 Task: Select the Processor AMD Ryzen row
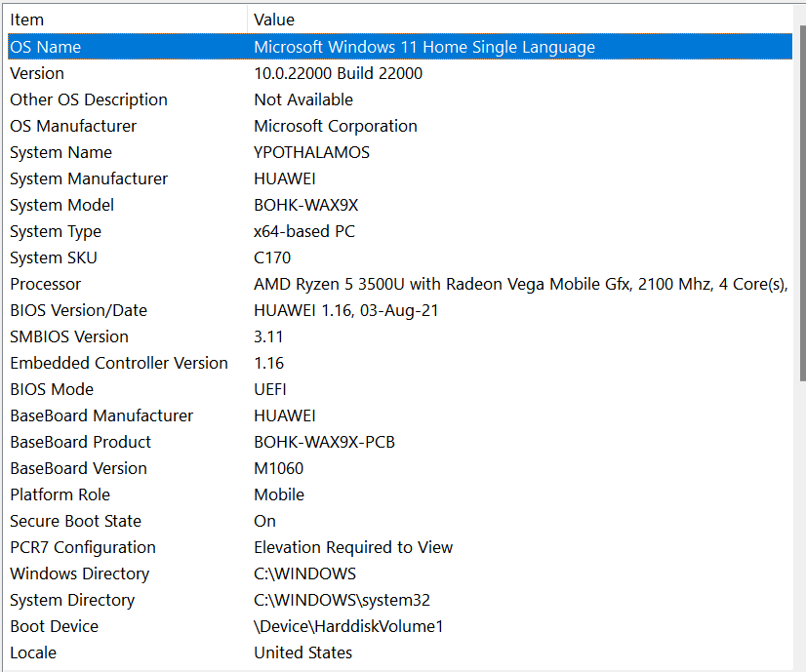400,284
